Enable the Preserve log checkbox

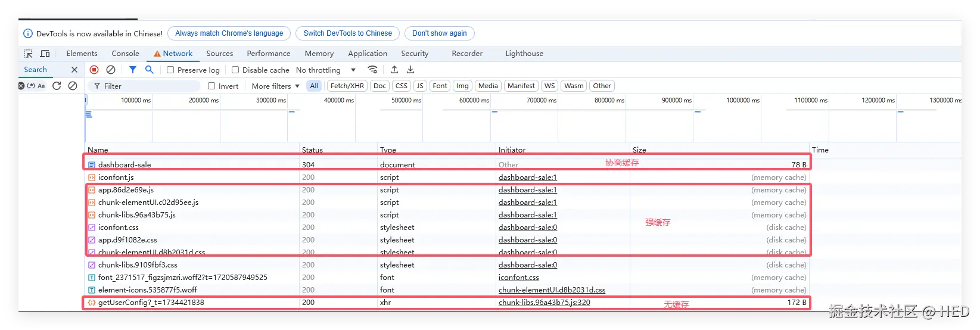click(170, 70)
